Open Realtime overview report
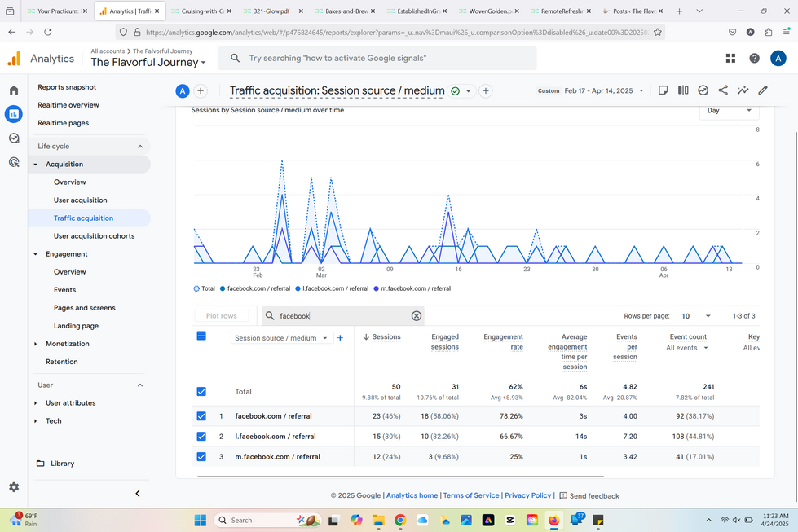Viewport: 798px width, 532px height. pos(68,105)
